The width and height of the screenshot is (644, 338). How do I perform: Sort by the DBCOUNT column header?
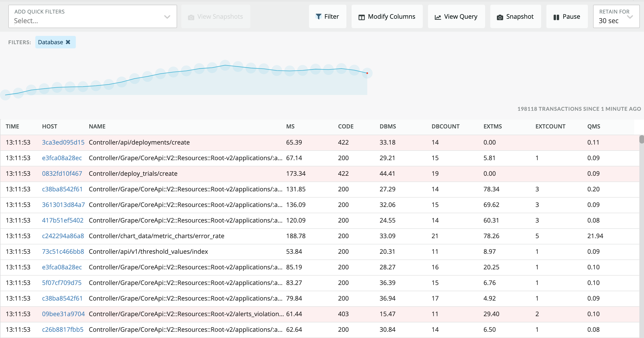[445, 127]
